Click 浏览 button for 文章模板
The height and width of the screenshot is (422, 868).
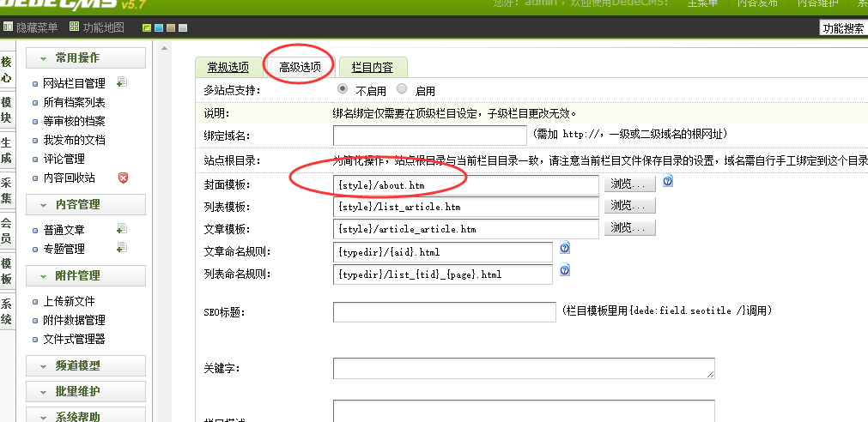click(x=629, y=228)
